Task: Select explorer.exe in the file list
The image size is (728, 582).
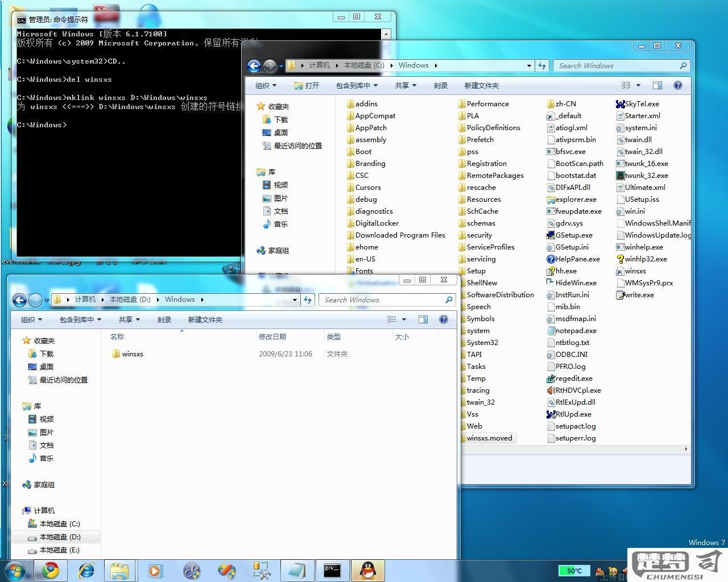Action: click(572, 199)
